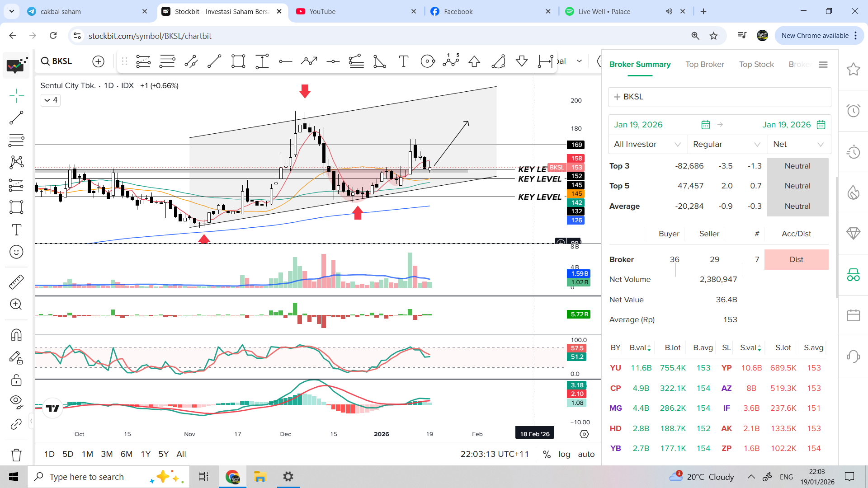
Task: Select the 3M time range button
Action: coord(107,454)
